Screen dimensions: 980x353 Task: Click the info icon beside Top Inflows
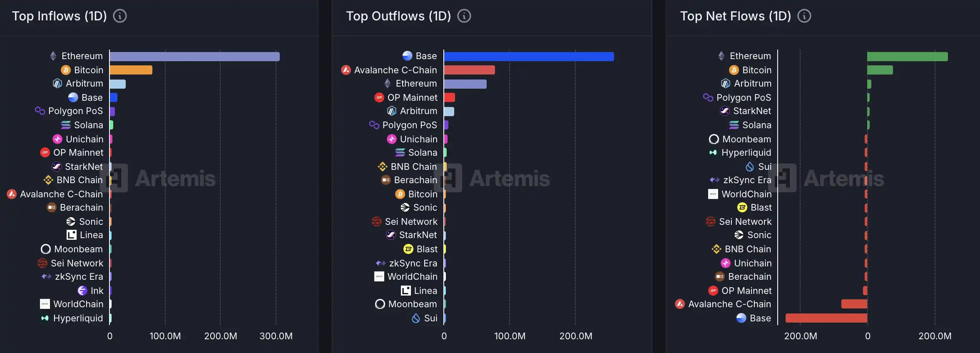[x=120, y=16]
